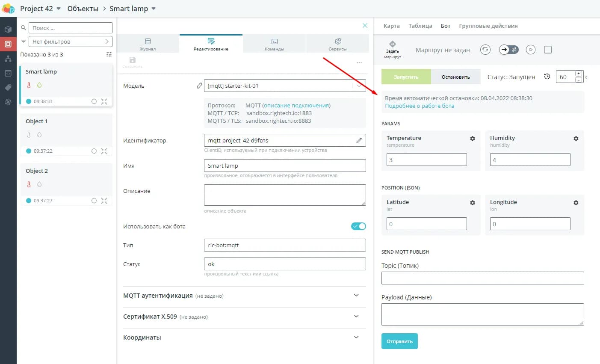Open Humidity parameter gear settings
The height and width of the screenshot is (364, 600).
click(x=576, y=139)
